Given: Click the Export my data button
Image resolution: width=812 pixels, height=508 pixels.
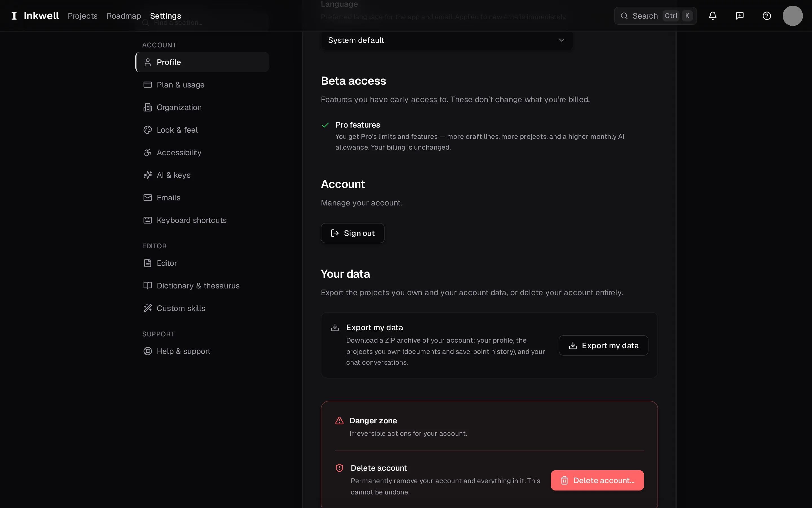Looking at the screenshot, I should point(603,345).
